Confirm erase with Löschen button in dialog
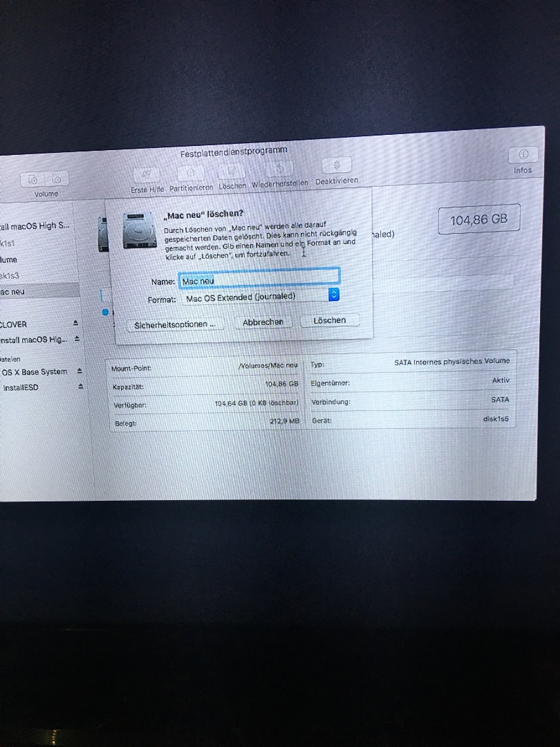 330,320
